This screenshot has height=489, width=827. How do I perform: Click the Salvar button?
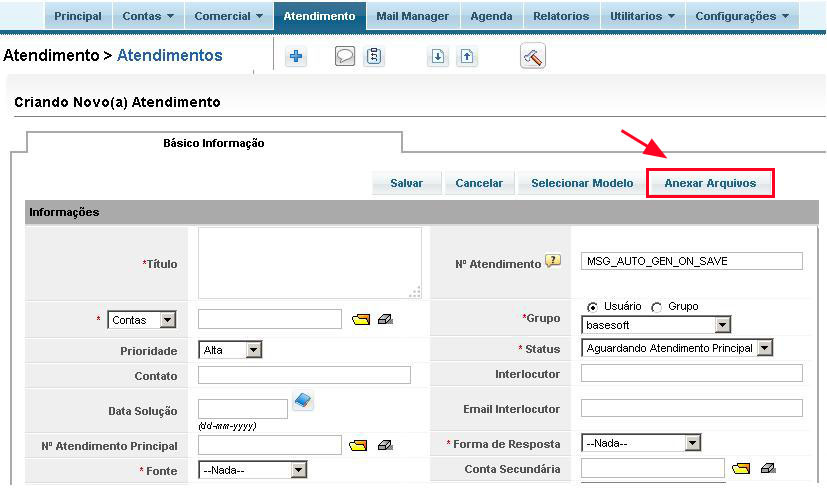click(x=407, y=183)
